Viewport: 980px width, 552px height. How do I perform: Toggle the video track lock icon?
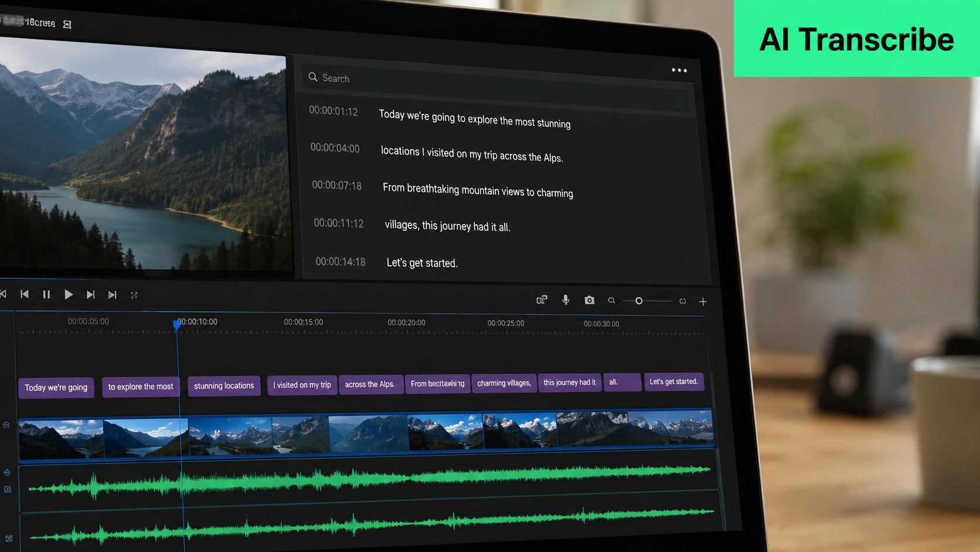6,425
